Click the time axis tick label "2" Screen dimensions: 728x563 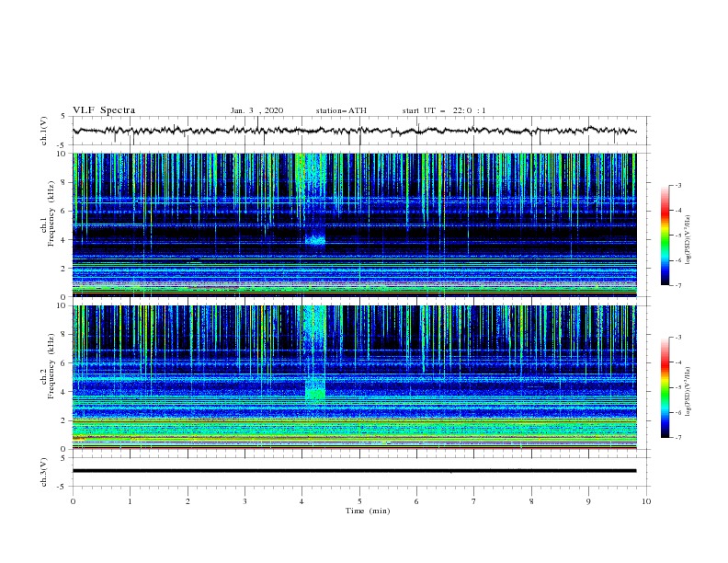click(x=188, y=501)
